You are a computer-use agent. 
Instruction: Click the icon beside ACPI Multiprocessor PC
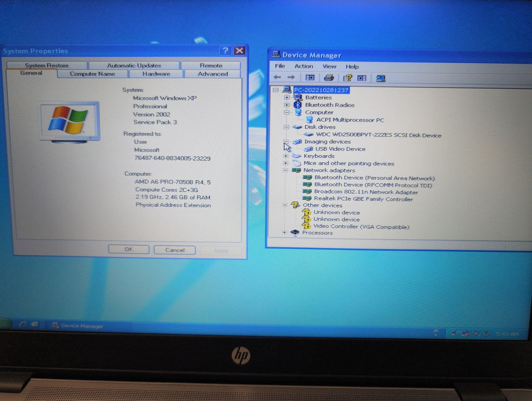click(x=309, y=120)
